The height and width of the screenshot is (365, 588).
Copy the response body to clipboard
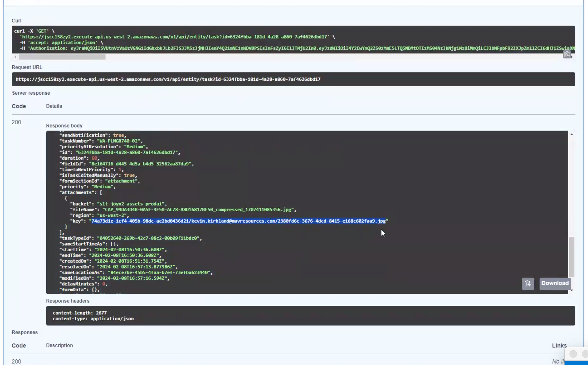tap(528, 283)
